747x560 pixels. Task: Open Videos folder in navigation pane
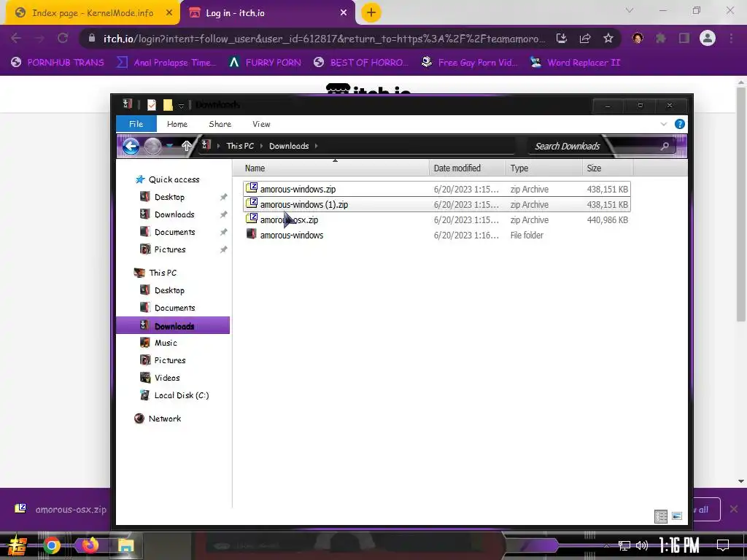[x=167, y=378]
